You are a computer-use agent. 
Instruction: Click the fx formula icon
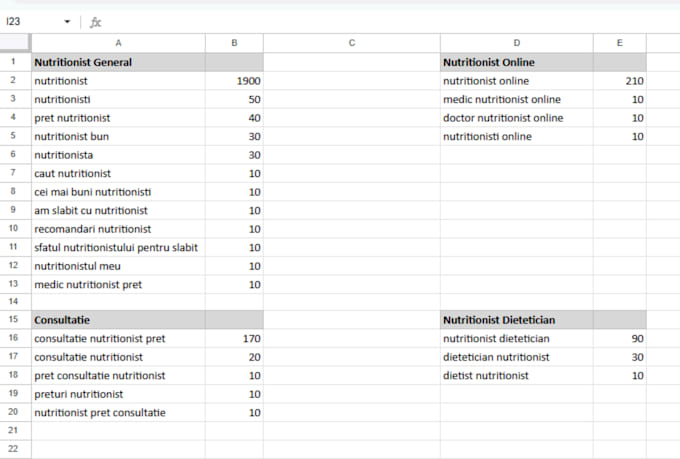click(x=95, y=22)
